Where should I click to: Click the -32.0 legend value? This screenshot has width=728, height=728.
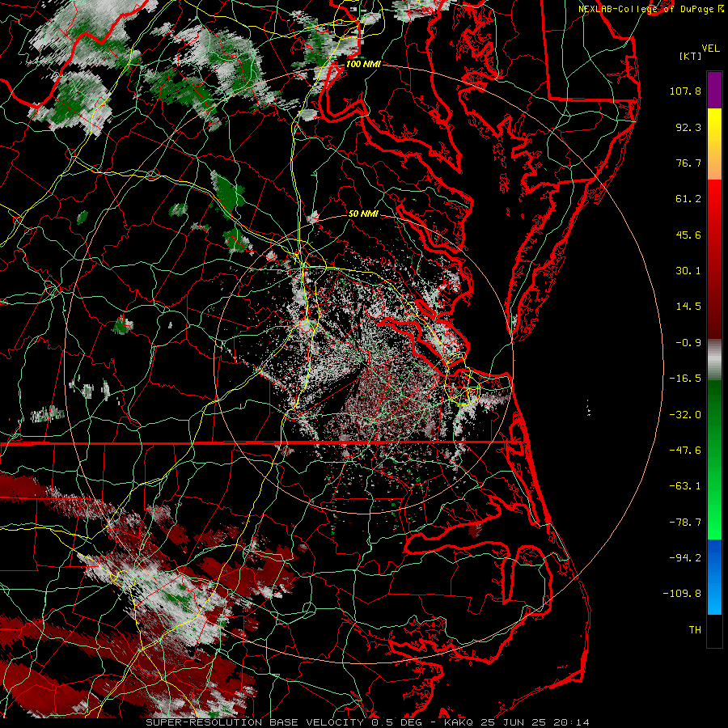pyautogui.click(x=685, y=414)
